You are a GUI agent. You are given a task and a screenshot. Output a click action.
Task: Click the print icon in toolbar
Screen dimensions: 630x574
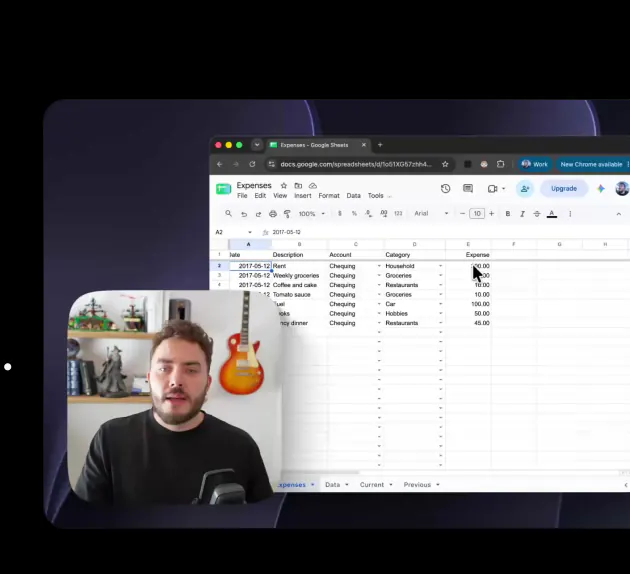(273, 214)
